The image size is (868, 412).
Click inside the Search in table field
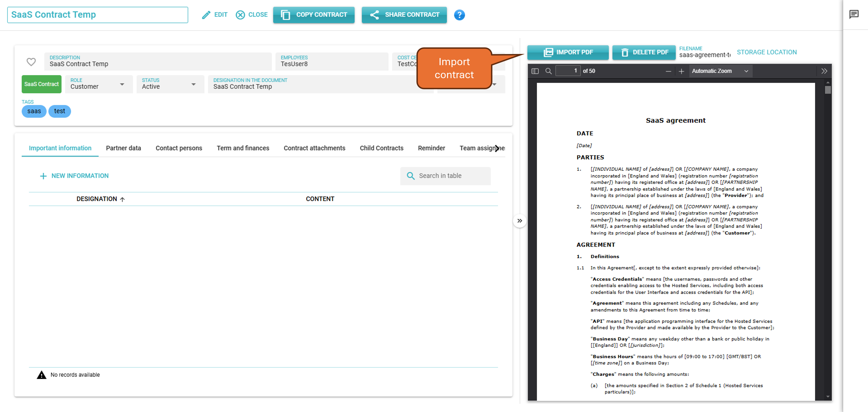(445, 176)
